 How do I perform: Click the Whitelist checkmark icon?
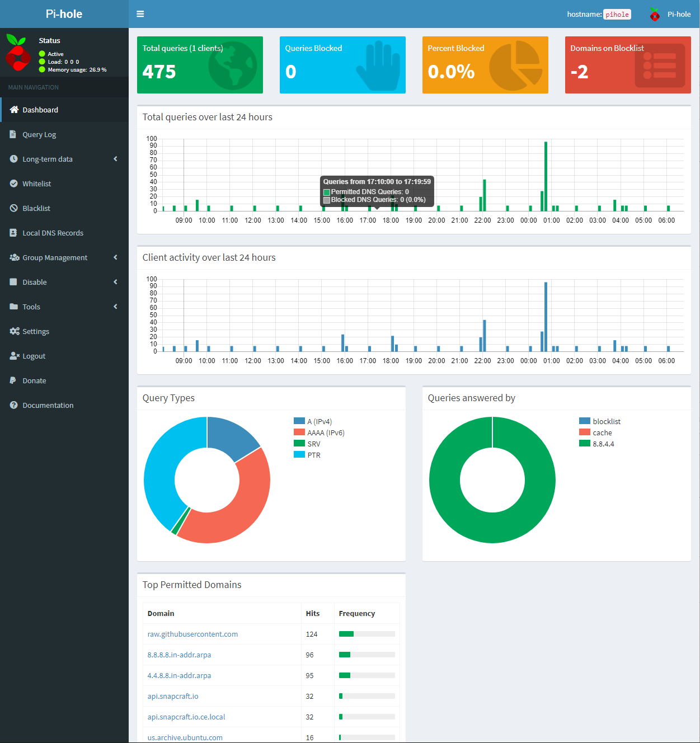[13, 184]
